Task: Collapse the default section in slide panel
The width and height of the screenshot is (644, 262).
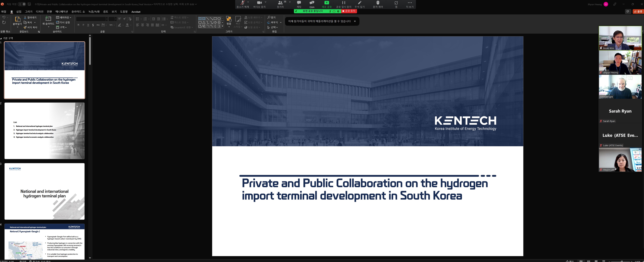Action: coord(1,38)
